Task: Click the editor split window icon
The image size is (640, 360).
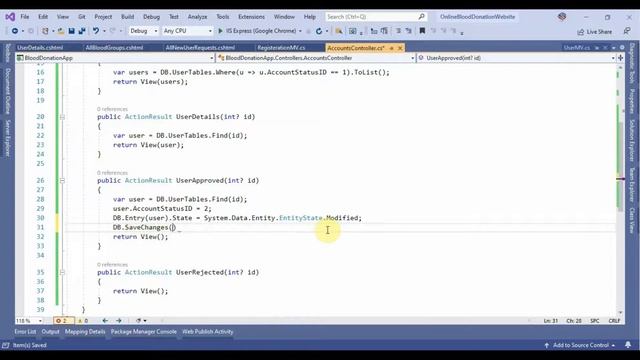Action: pos(621,58)
